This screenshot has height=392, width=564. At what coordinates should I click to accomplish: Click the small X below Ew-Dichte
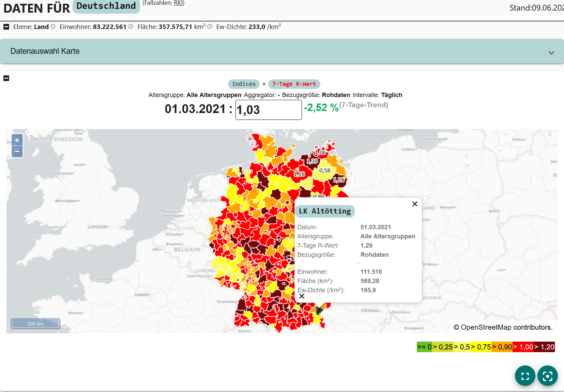(x=302, y=296)
